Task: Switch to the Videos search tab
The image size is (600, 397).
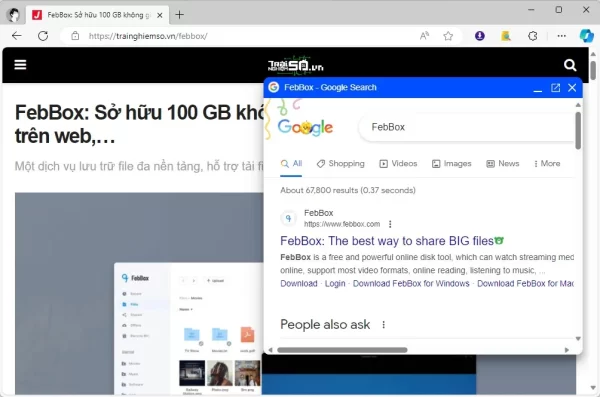Action: (x=398, y=164)
